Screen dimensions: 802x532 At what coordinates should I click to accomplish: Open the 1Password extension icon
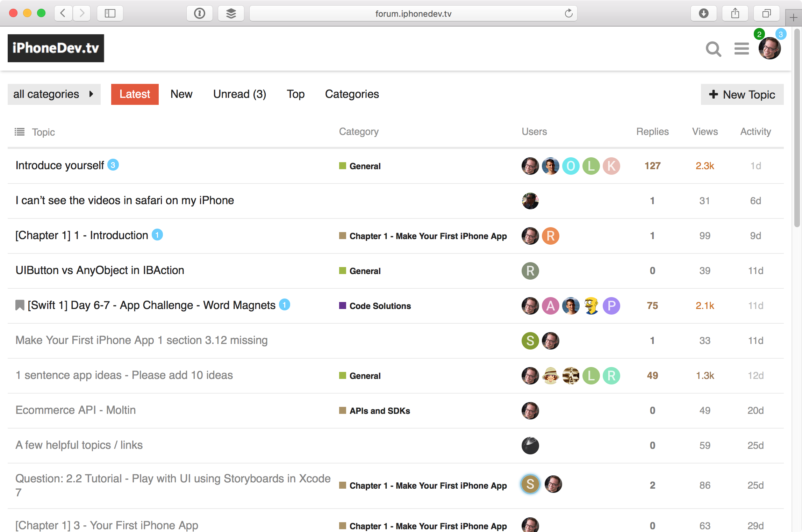200,13
